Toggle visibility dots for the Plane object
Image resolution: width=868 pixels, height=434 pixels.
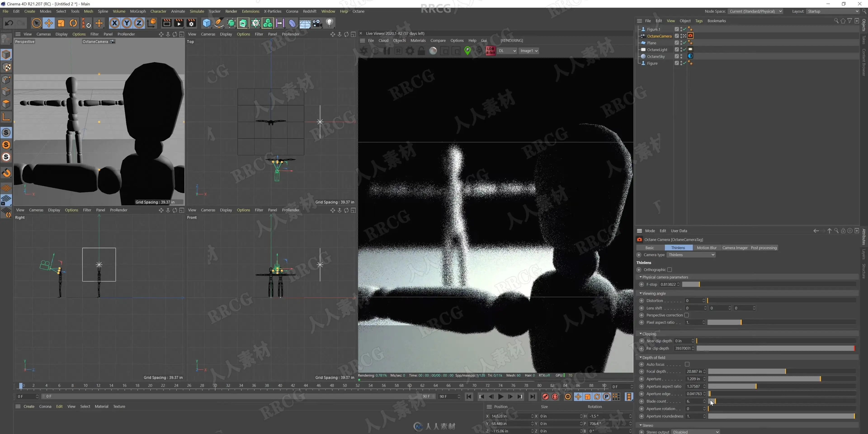click(681, 43)
